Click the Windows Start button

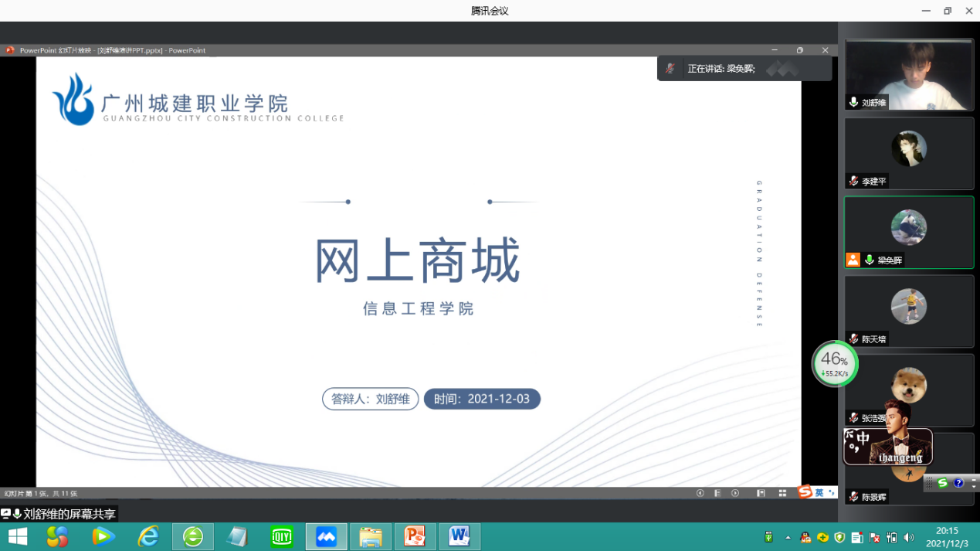click(x=17, y=536)
